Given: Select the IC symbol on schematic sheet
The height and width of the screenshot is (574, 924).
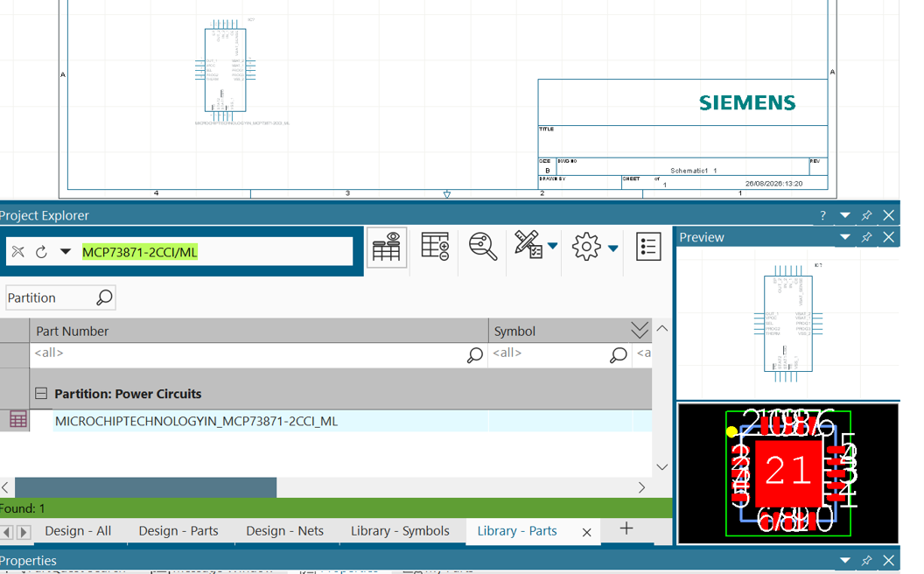Looking at the screenshot, I should click(x=225, y=70).
